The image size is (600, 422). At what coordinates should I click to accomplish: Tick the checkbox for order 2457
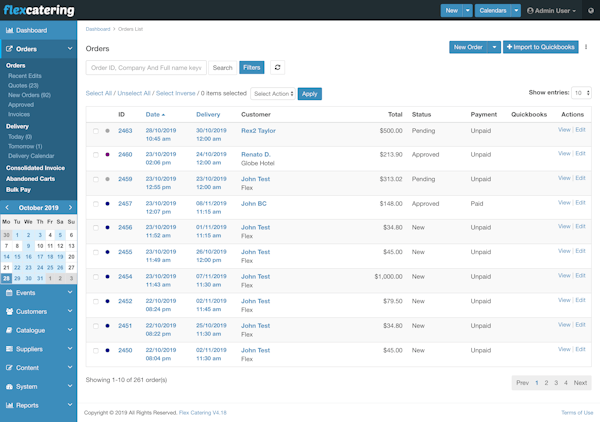point(96,204)
